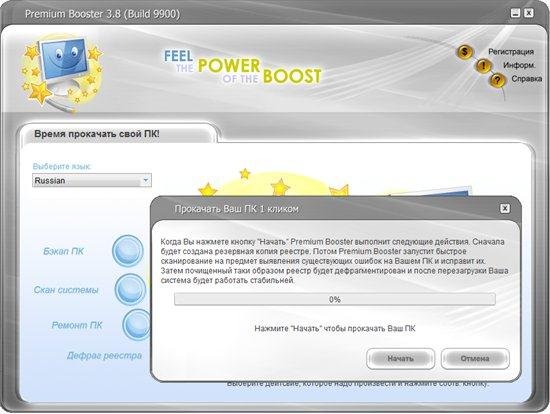This screenshot has width=550, height=414.
Task: Click the blue orb beside Бэкап ПК
Action: coord(128,251)
